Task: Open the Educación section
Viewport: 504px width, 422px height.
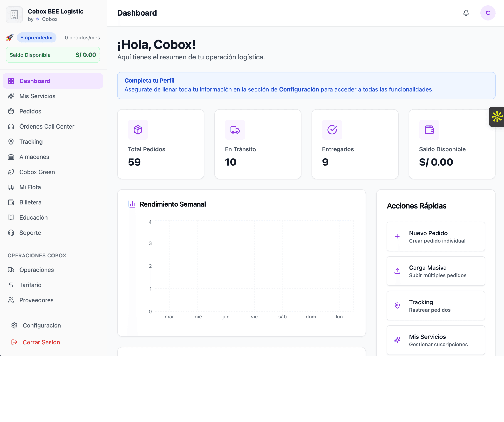Action: tap(33, 217)
